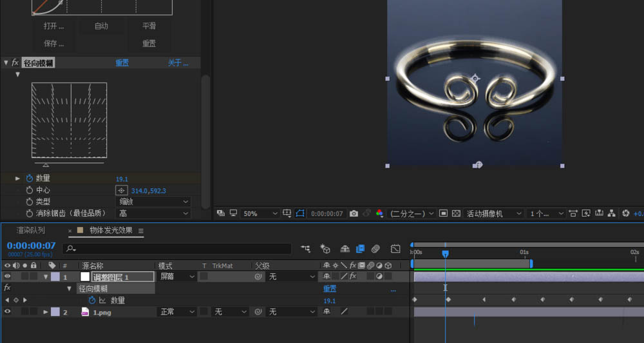Viewport: 644px width, 343px height.
Task: Open the 屏幕 blending mode dropdown
Action: [x=177, y=277]
